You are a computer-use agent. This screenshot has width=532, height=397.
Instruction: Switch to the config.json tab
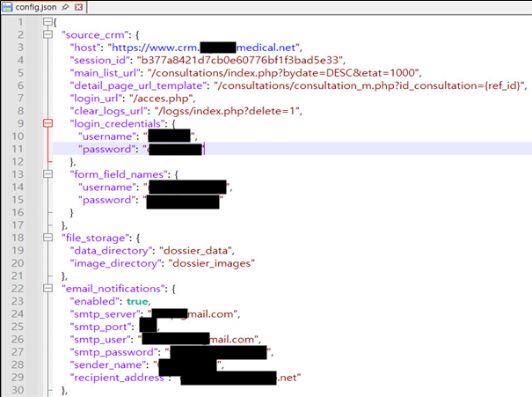[38, 8]
